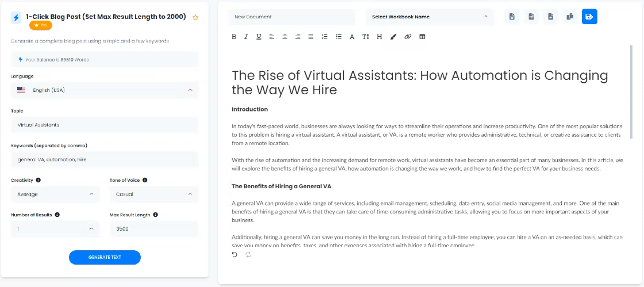Click the Generate Text button

pyautogui.click(x=105, y=257)
